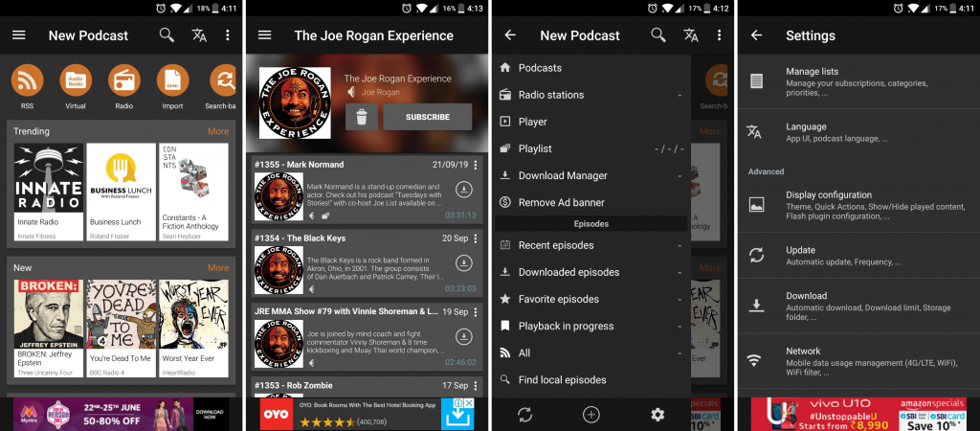
Task: Search podcasts on New Podcast home screen
Action: pos(167,35)
